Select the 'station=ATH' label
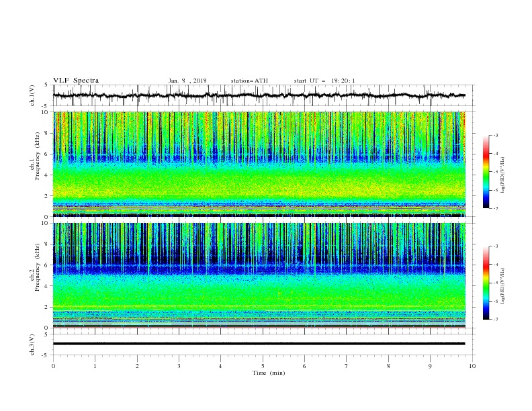Screen dimensions: 532x411 tap(249, 81)
